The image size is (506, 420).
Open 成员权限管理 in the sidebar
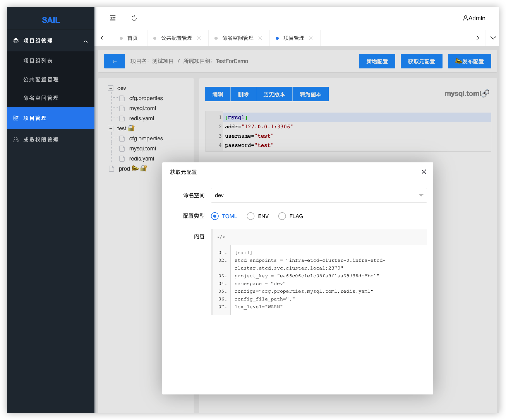click(41, 140)
